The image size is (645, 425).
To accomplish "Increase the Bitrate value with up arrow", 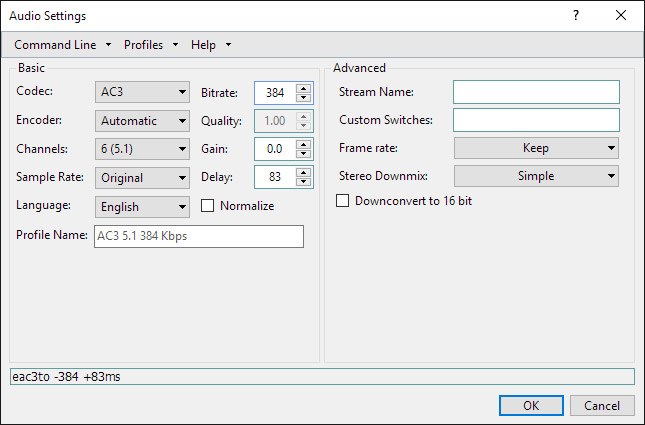I will click(x=304, y=88).
